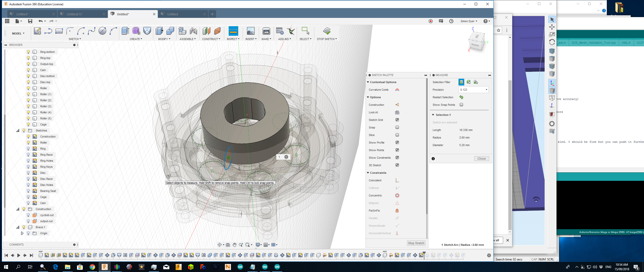Viewport: 644px width, 272px height.
Task: Click the Restart Selection icon in Measure
Action: [461, 97]
